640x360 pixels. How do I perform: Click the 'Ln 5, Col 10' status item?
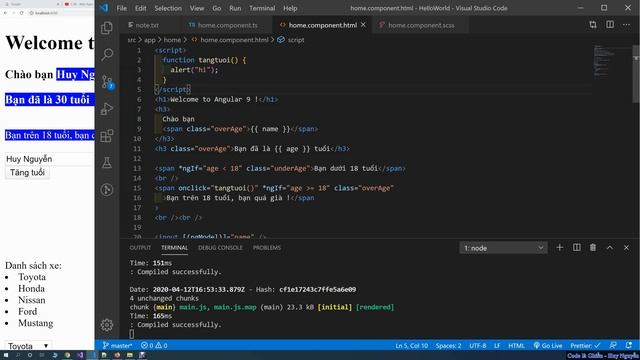411,346
